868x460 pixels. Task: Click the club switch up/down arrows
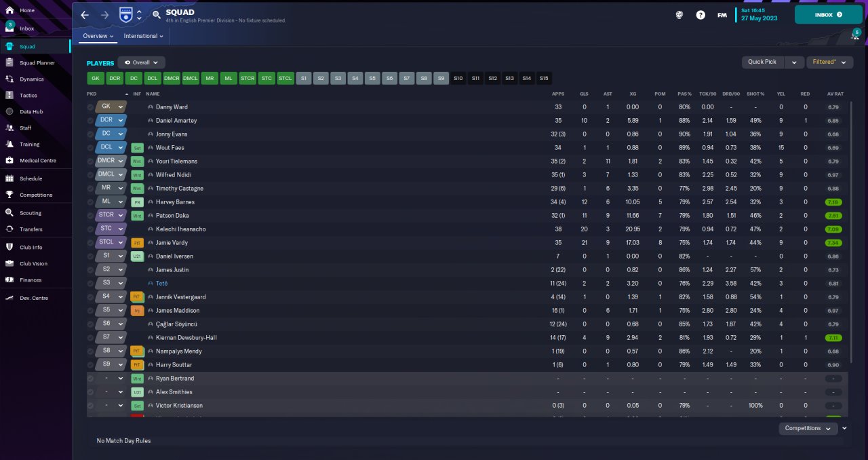coord(139,14)
